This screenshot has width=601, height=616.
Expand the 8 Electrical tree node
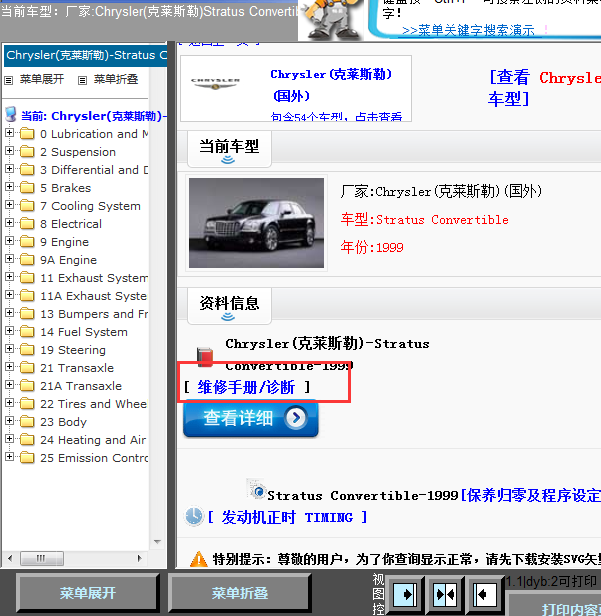coord(9,223)
